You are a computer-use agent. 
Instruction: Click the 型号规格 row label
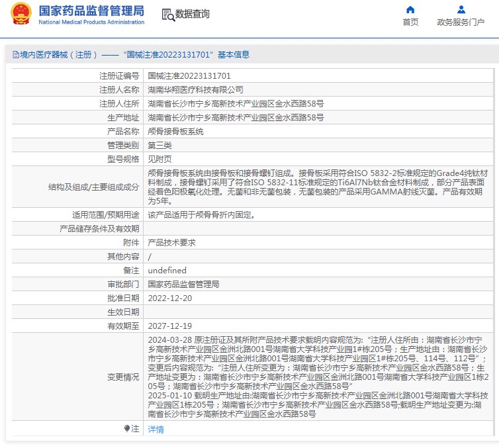click(x=123, y=159)
